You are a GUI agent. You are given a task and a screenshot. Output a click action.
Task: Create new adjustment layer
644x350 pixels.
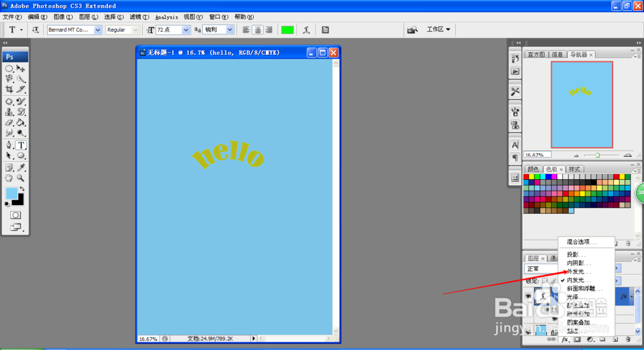590,340
